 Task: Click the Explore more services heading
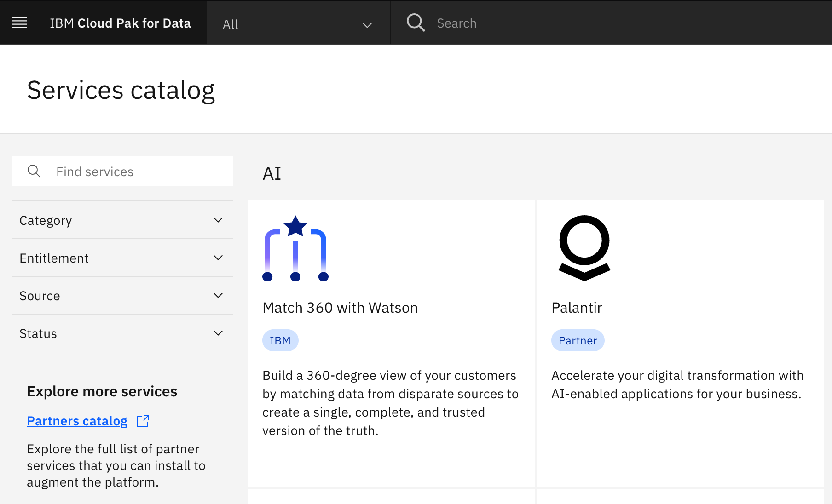tap(102, 391)
